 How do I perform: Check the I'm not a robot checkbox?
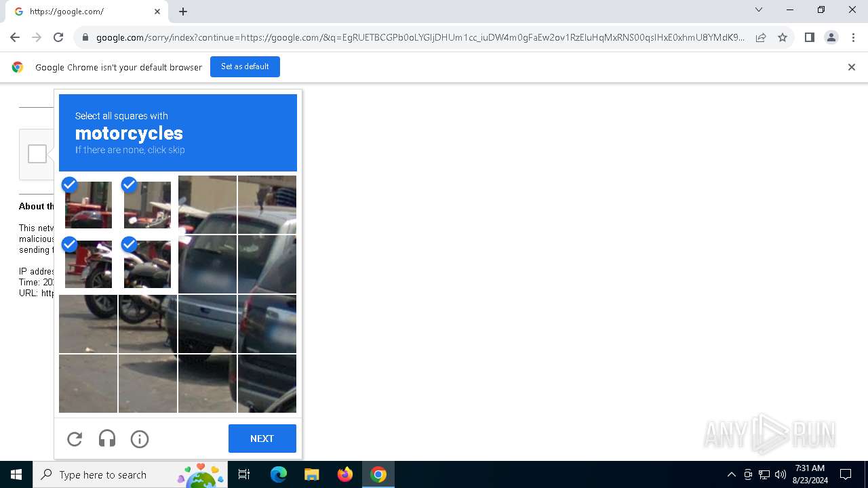(37, 154)
